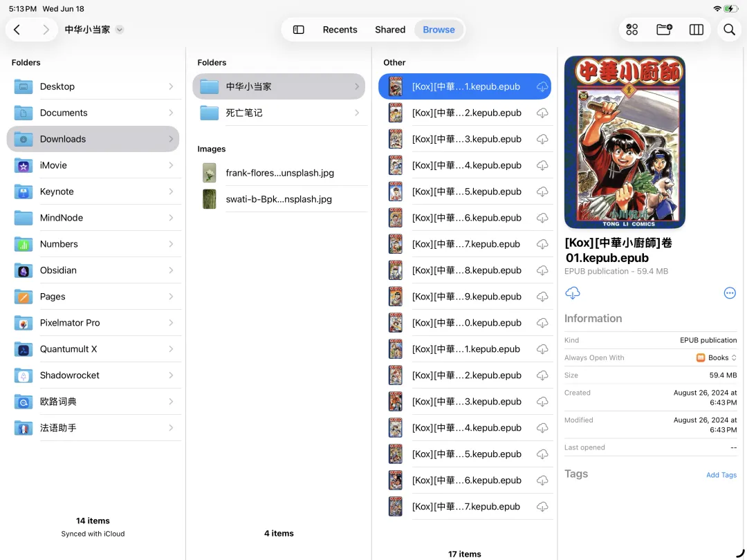Open the grid view selection icon
This screenshot has height=560, width=747.
click(632, 30)
